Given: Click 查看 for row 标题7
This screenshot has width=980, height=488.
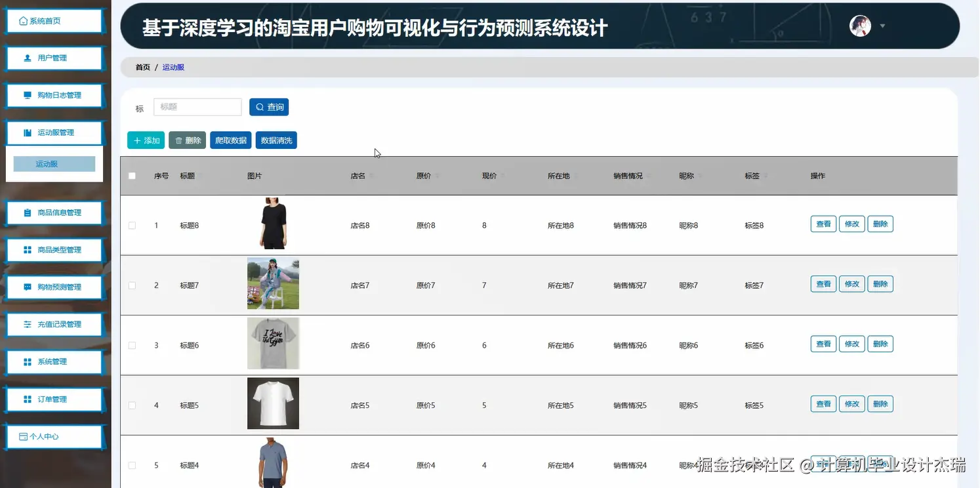Looking at the screenshot, I should pos(823,284).
